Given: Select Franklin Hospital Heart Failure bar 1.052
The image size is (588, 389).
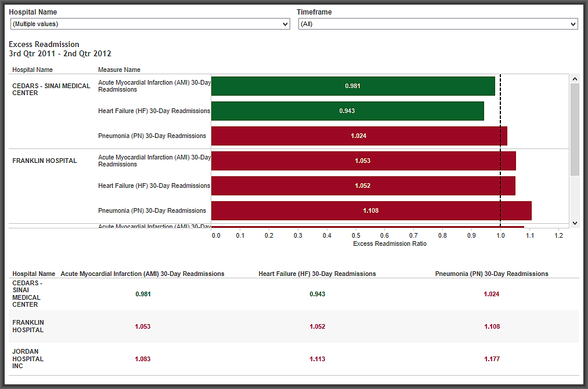Looking at the screenshot, I should (363, 186).
